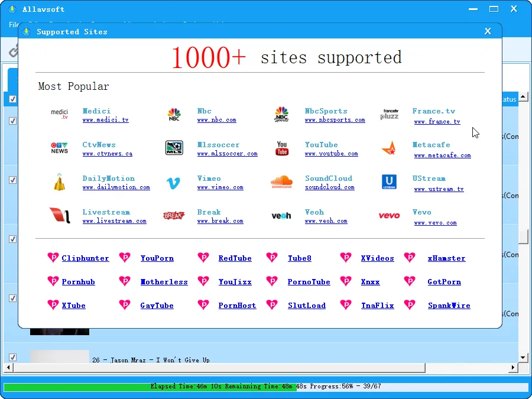Open www.veoh.com link
Screen dimensions: 532x399
tap(326, 221)
